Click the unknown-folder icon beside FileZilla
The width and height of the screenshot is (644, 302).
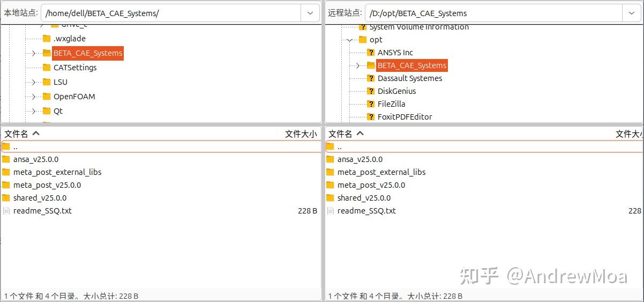(x=371, y=104)
